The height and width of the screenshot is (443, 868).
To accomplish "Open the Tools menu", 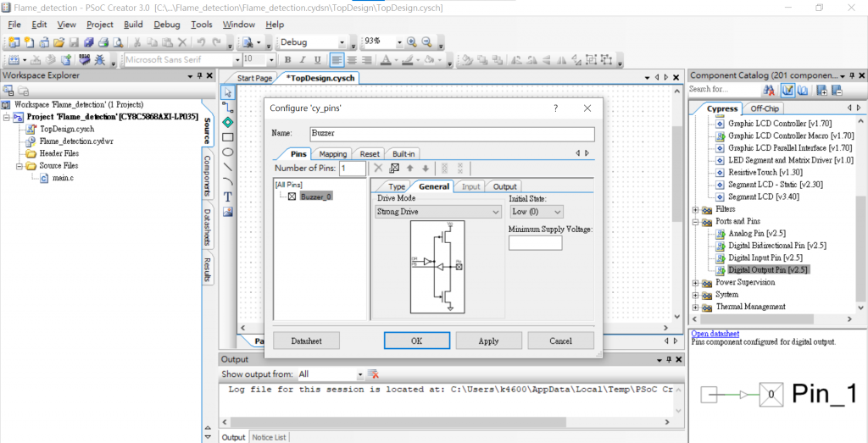I will tap(202, 25).
